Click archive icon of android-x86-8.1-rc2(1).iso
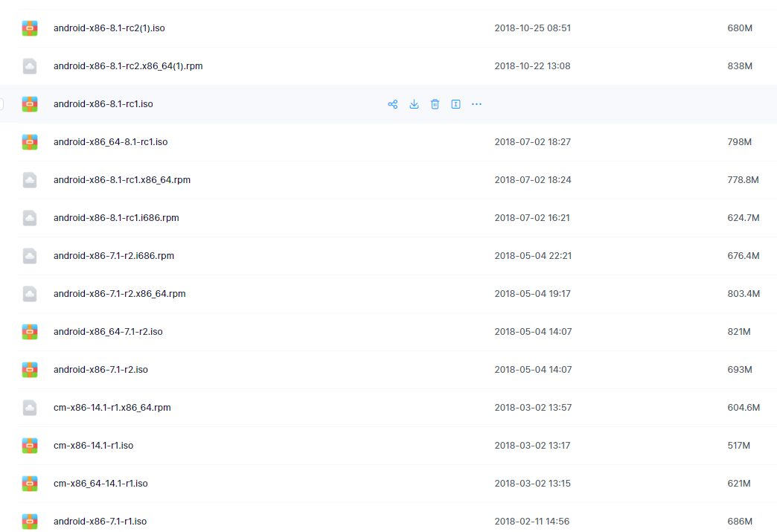Screen dimensions: 777x532 (30, 28)
